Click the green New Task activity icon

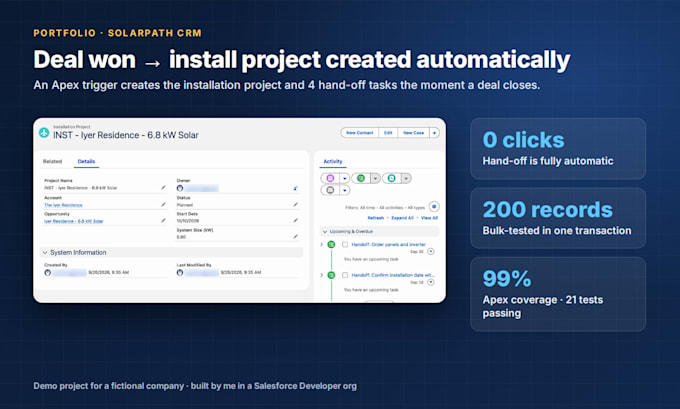click(361, 178)
